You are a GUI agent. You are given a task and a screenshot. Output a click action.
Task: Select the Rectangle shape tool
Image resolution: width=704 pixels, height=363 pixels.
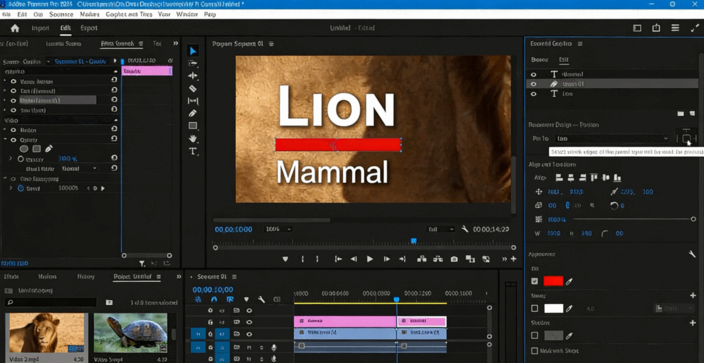(193, 126)
